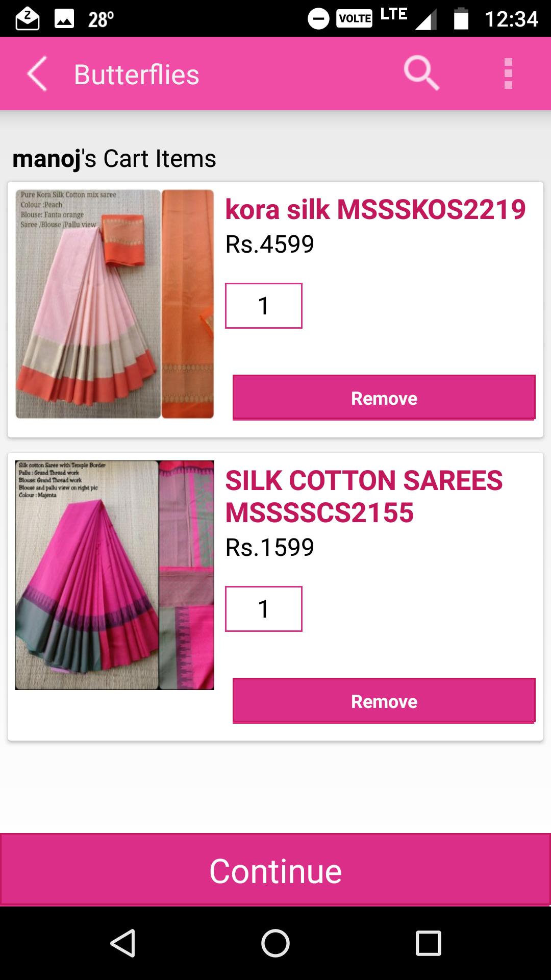
Task: Select quantity field for silk cotton saree
Action: [x=264, y=609]
